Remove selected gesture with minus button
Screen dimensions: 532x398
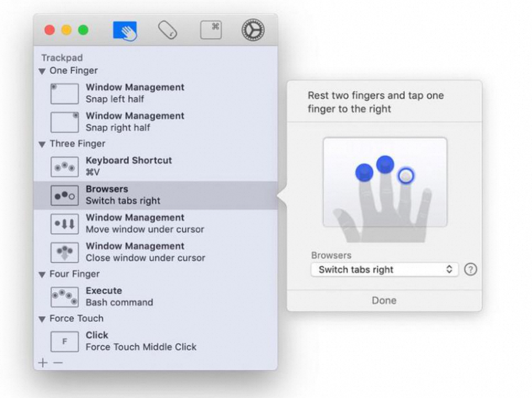tap(58, 363)
